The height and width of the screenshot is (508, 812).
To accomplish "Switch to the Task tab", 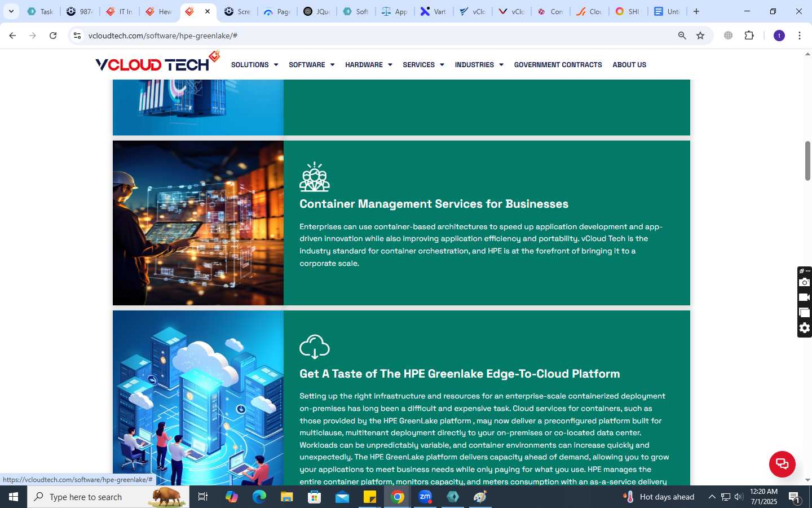I will [40, 11].
